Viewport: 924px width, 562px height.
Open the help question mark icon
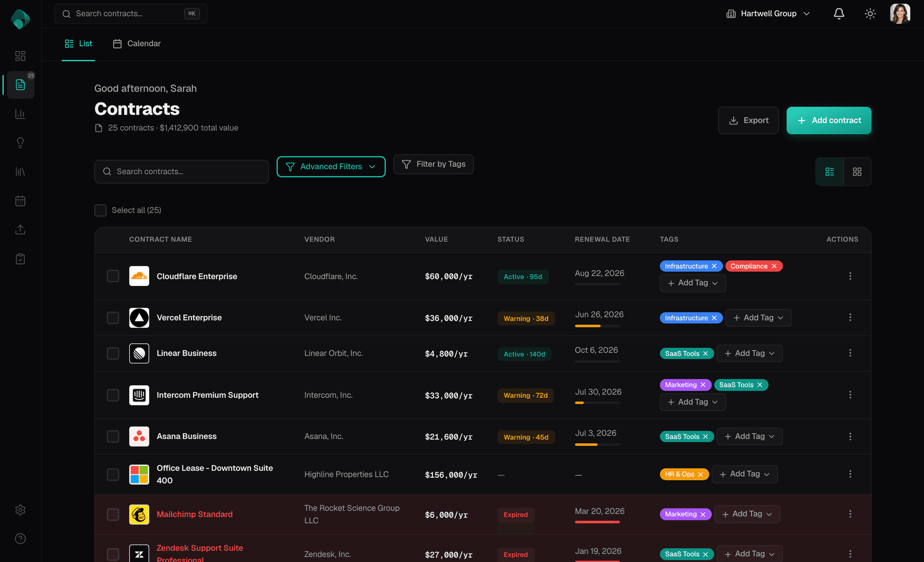coord(21,539)
